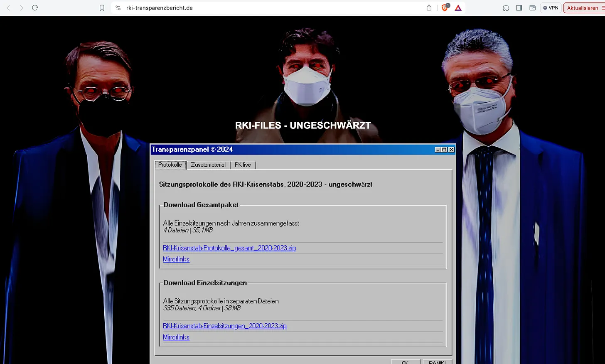Viewport: 605px width, 364px height.
Task: Toggle the browser sidebar panel icon
Action: [x=519, y=8]
